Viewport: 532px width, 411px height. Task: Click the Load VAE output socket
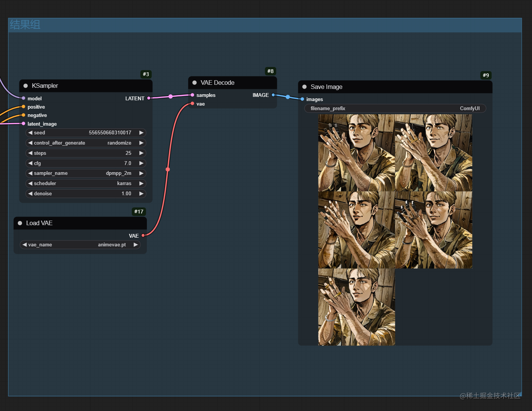pos(143,235)
